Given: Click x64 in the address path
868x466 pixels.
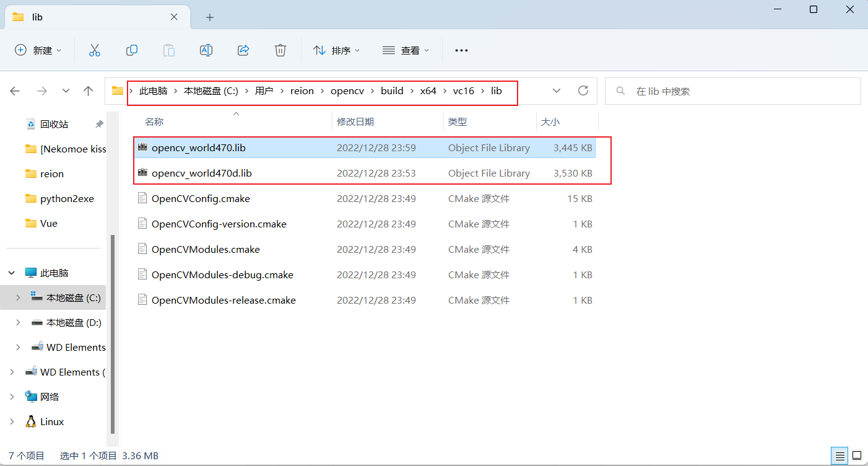Looking at the screenshot, I should point(428,91).
